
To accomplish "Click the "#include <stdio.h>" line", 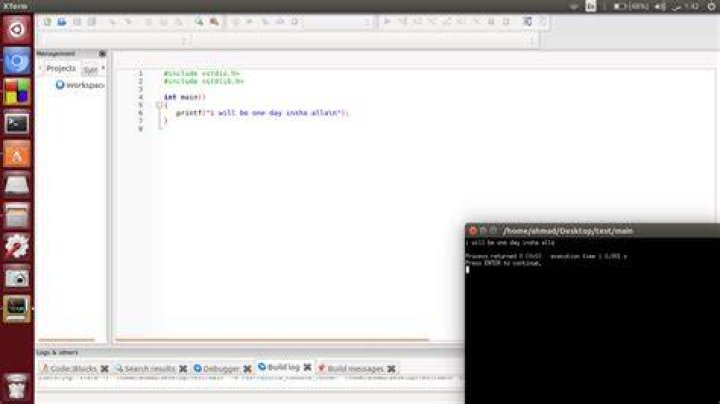I will point(202,73).
